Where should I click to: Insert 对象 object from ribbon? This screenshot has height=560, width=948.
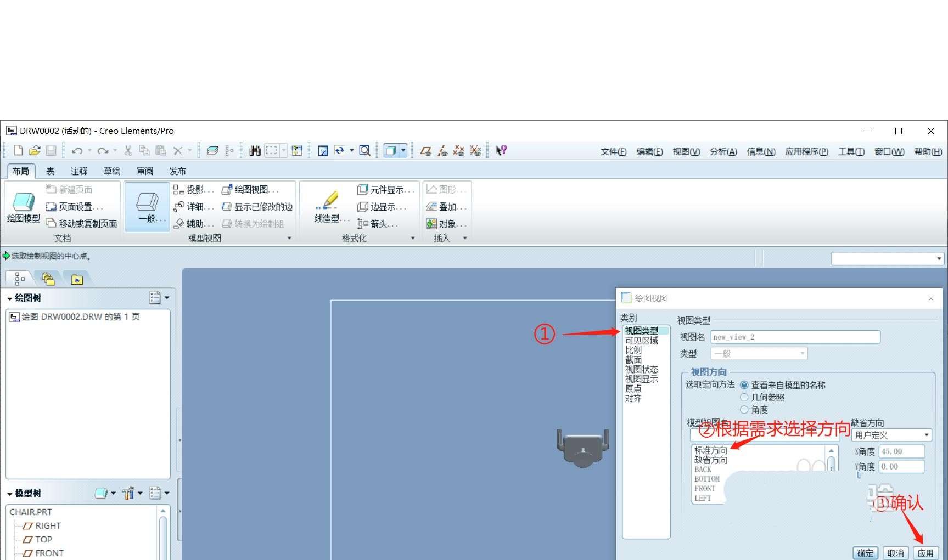click(x=446, y=223)
